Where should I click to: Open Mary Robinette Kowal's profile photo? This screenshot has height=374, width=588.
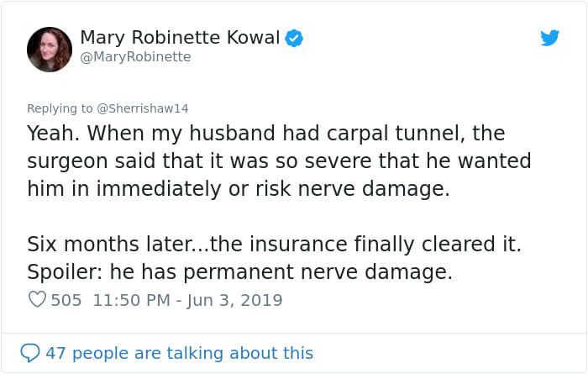tap(50, 49)
